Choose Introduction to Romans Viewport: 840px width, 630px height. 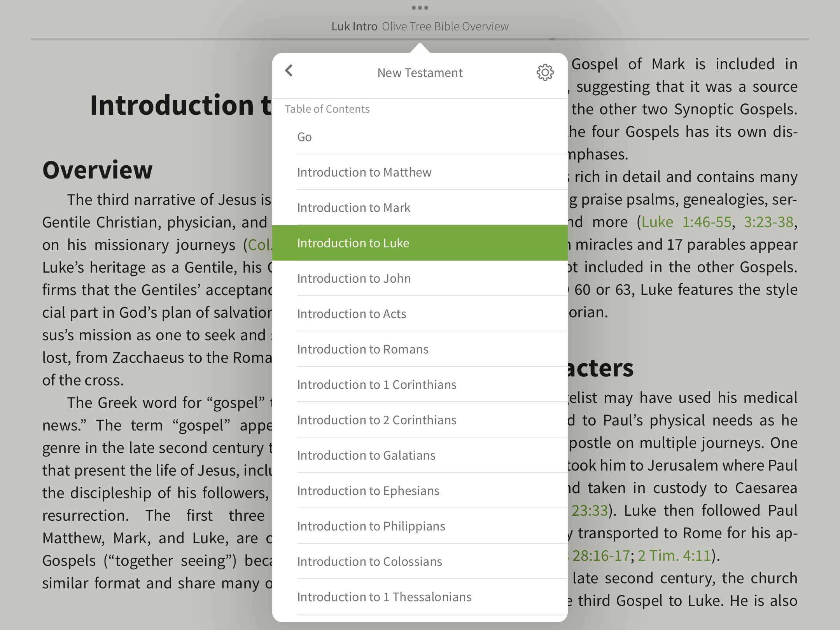click(362, 349)
